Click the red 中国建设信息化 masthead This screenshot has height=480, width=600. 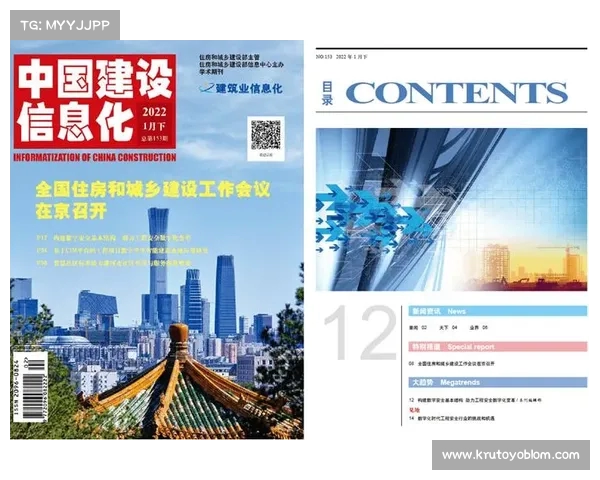tap(95, 101)
